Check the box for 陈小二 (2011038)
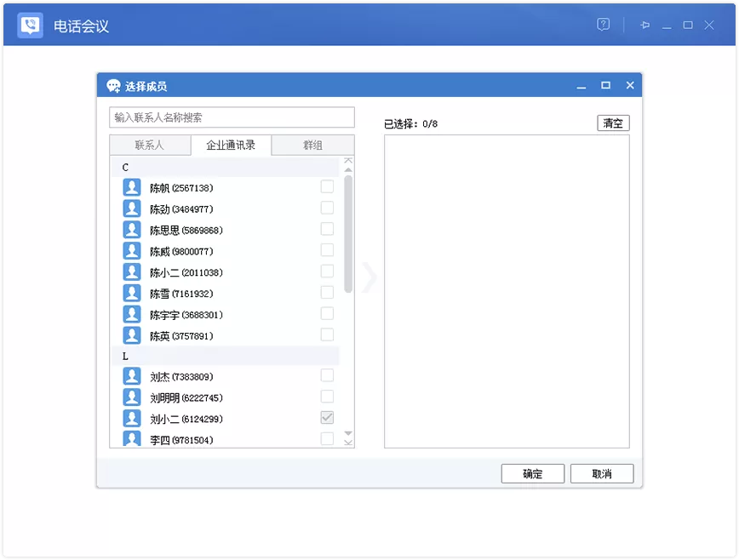This screenshot has width=739, height=560. coord(327,271)
